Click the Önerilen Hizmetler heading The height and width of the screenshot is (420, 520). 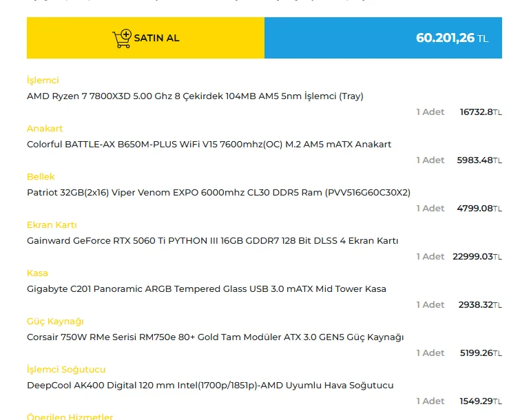click(x=70, y=417)
